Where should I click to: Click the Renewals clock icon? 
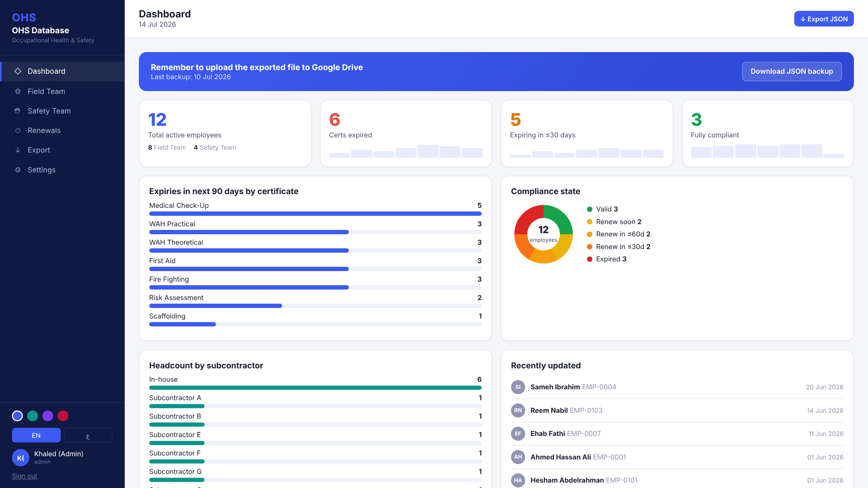(18, 130)
